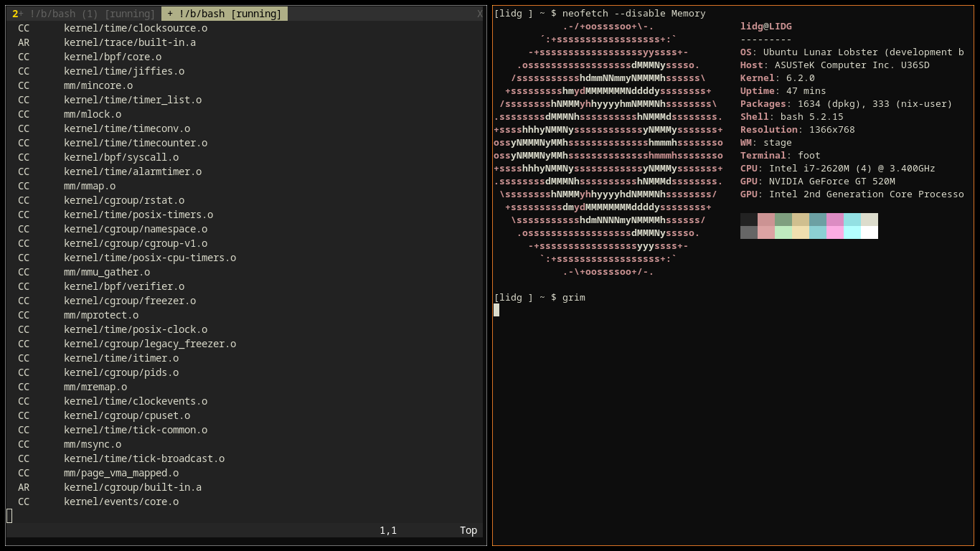Click the 'kernel/cgroup/namespace.o' entry
Screen dimensions: 980x551
(136, 229)
